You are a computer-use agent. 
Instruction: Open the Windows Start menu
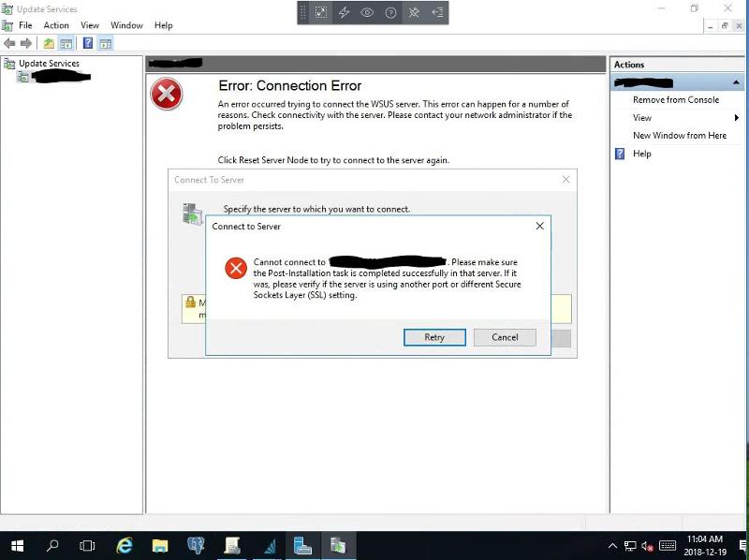17,546
